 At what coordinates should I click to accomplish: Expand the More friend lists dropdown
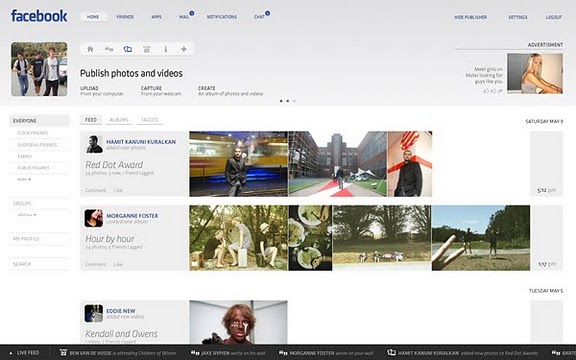[x=24, y=179]
